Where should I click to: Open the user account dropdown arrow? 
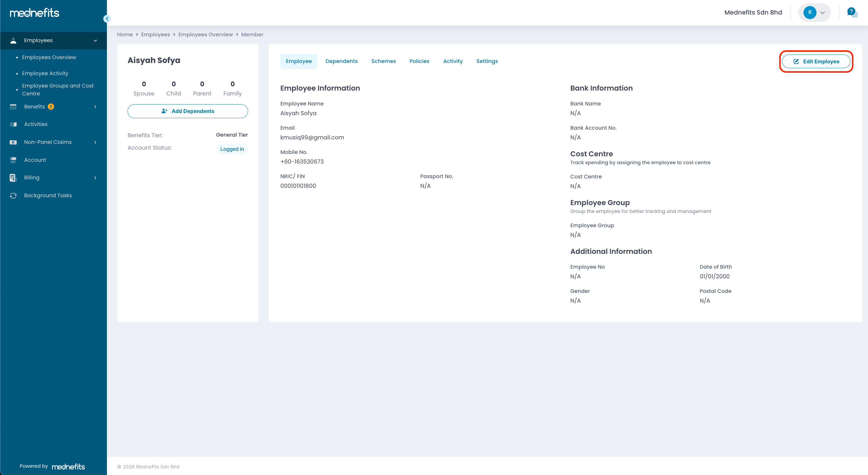[x=822, y=12]
